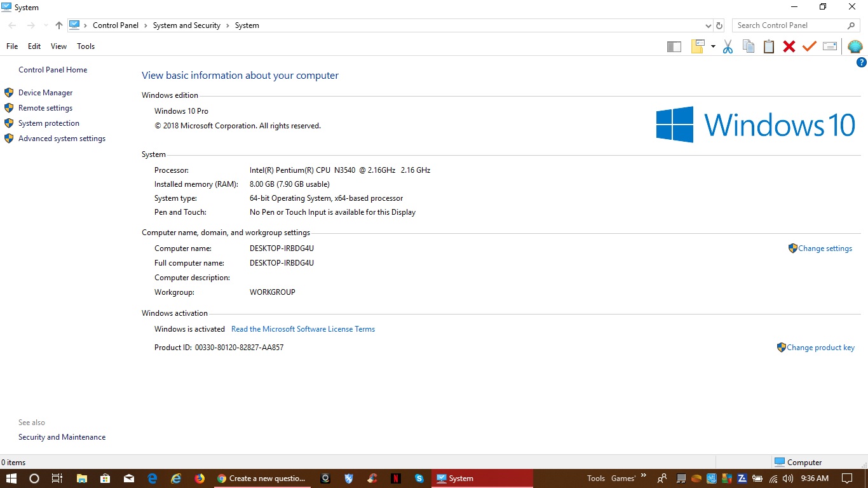Launch Microsoft Edge from taskbar
The image size is (868, 488).
[x=153, y=478]
